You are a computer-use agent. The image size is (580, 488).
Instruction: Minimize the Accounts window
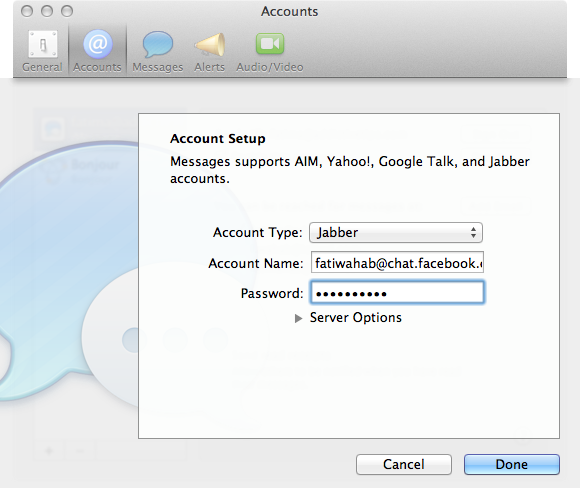[47, 11]
